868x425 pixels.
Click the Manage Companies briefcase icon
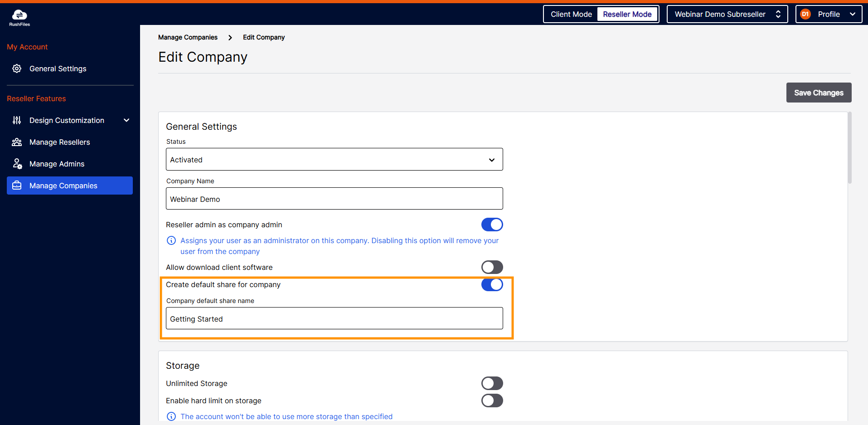pyautogui.click(x=17, y=186)
